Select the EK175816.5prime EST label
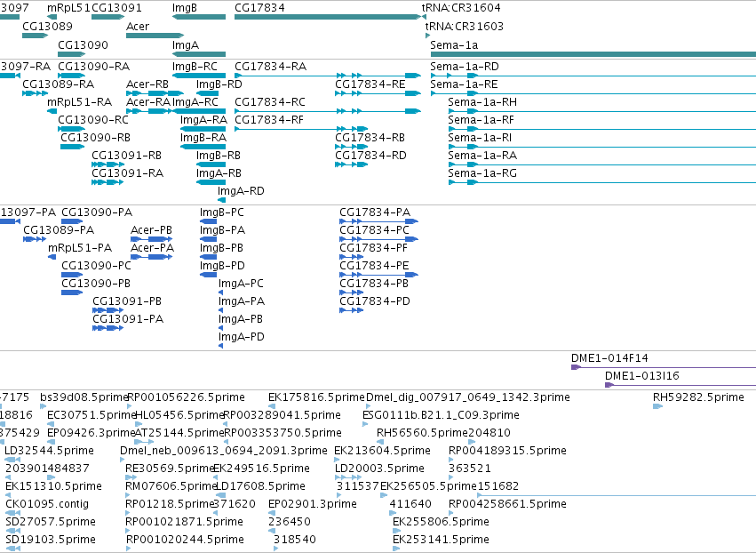756x553 pixels. coord(317,397)
